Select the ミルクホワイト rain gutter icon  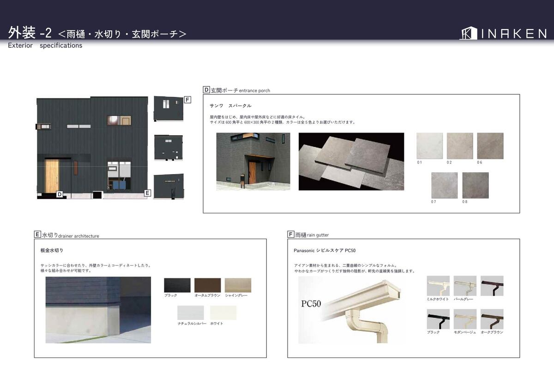(x=438, y=286)
